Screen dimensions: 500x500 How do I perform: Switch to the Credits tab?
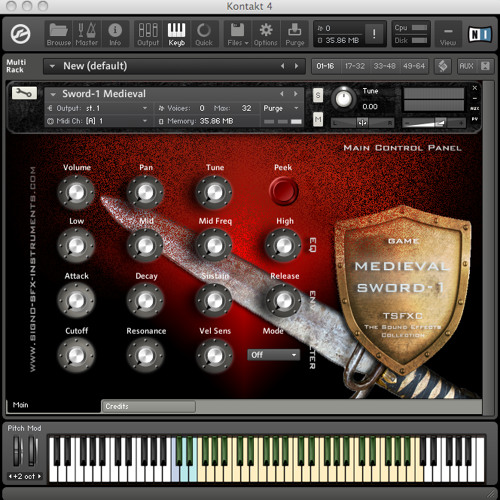click(x=148, y=406)
